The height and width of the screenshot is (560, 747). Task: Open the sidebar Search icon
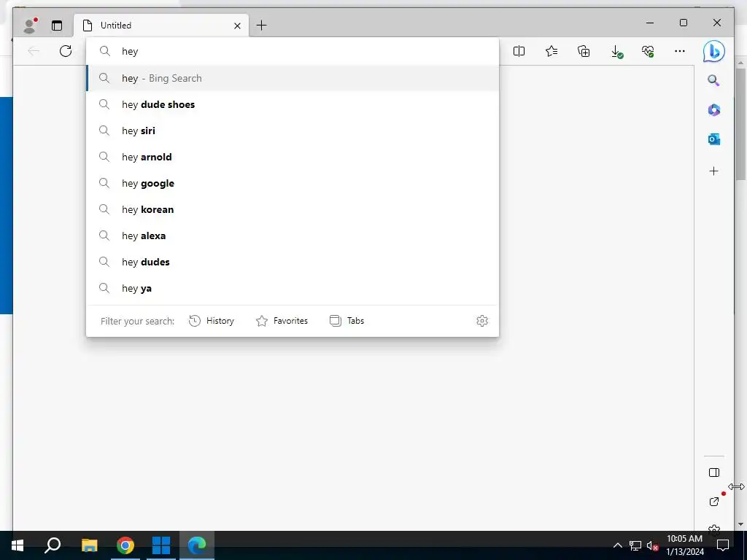tap(713, 80)
